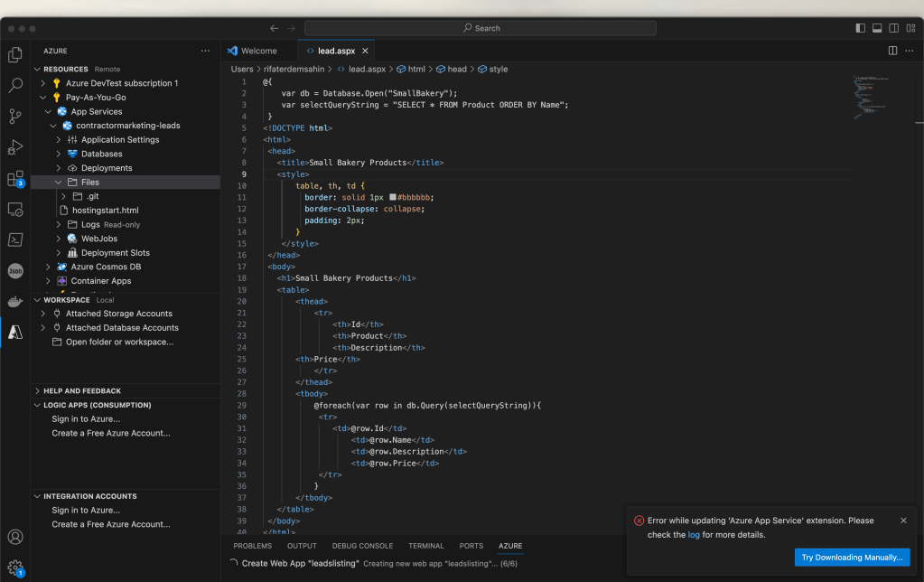The image size is (924, 582).
Task: Collapse the RESOURCES section
Action: (x=37, y=69)
